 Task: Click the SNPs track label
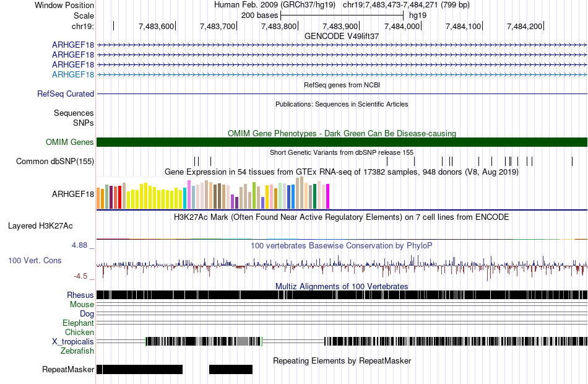point(84,123)
